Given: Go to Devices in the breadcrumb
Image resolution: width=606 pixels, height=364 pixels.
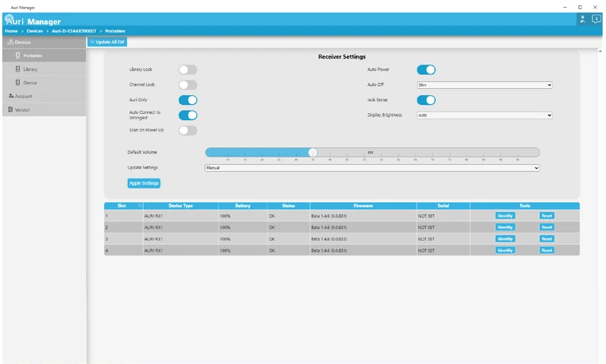Looking at the screenshot, I should (34, 31).
